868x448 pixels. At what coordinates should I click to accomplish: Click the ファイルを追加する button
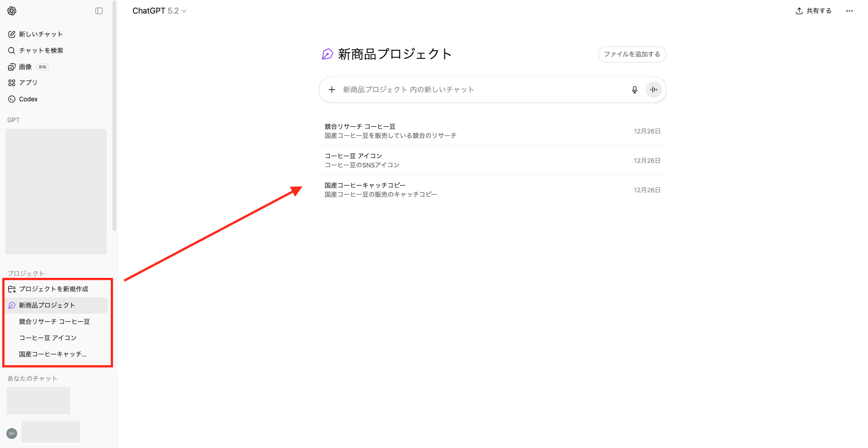coord(632,54)
